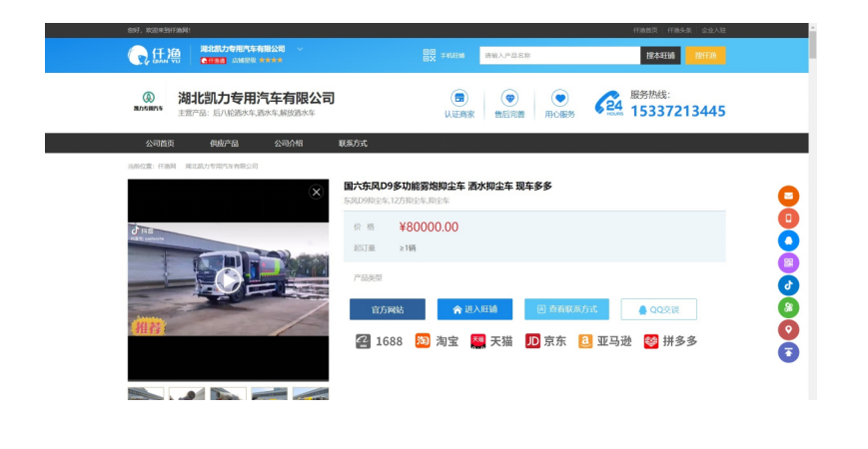The height and width of the screenshot is (449, 868).
Task: Select the first product thumbnail
Action: coord(146,394)
